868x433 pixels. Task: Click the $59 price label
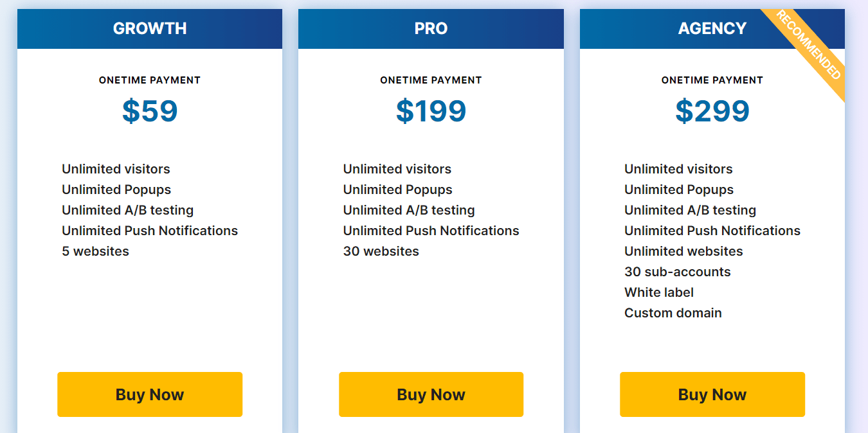149,110
